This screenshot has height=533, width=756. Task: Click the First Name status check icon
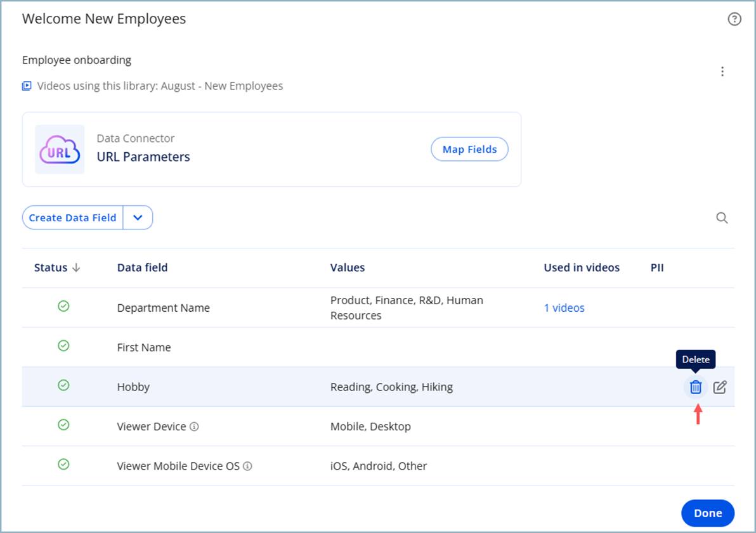[63, 345]
